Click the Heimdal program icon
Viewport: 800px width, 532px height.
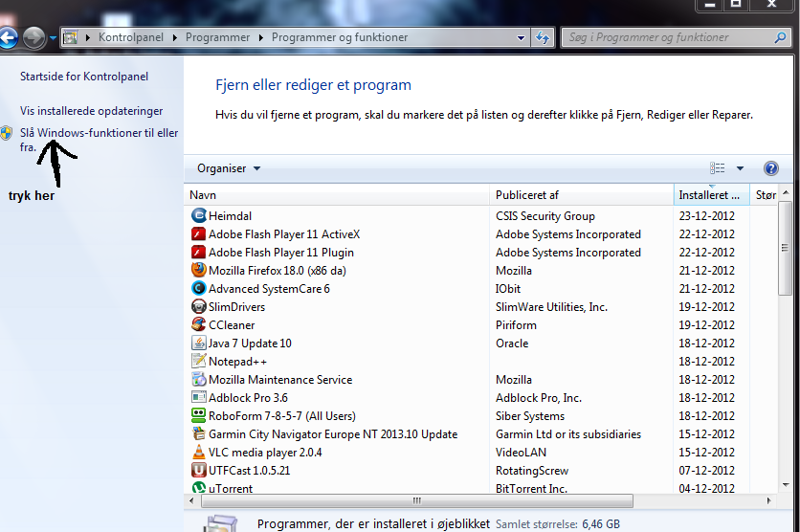198,215
